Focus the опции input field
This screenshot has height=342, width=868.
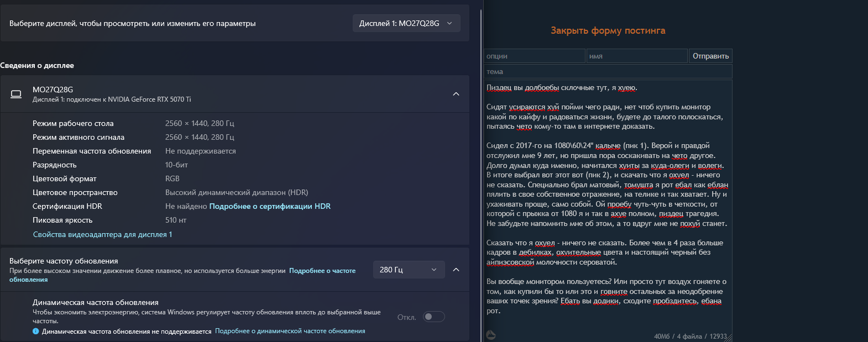coord(535,56)
